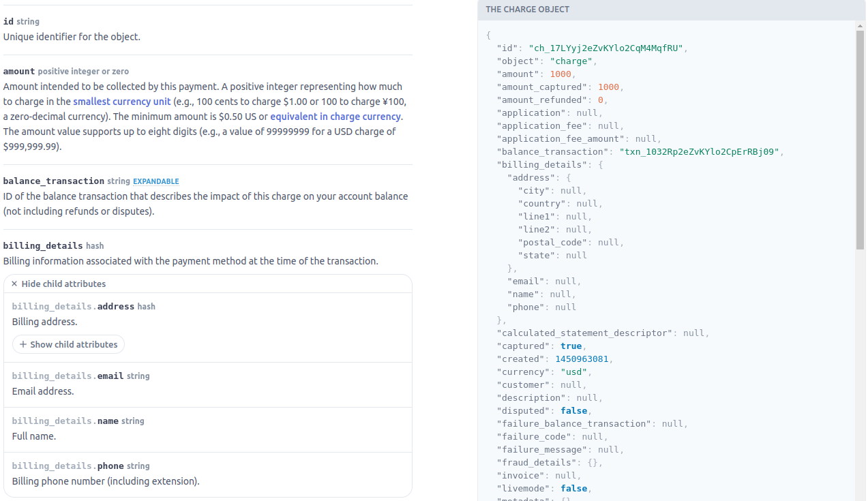Click the 'amount' attribute name
Viewport: 868px width, 501px height.
coord(18,71)
